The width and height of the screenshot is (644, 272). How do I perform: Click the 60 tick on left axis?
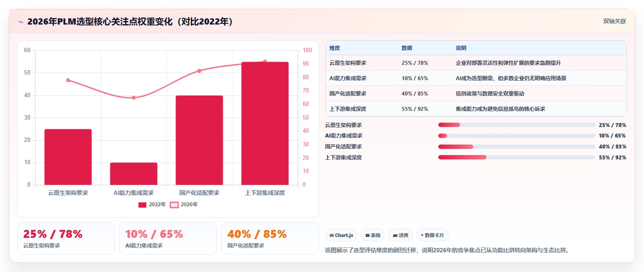[27, 50]
